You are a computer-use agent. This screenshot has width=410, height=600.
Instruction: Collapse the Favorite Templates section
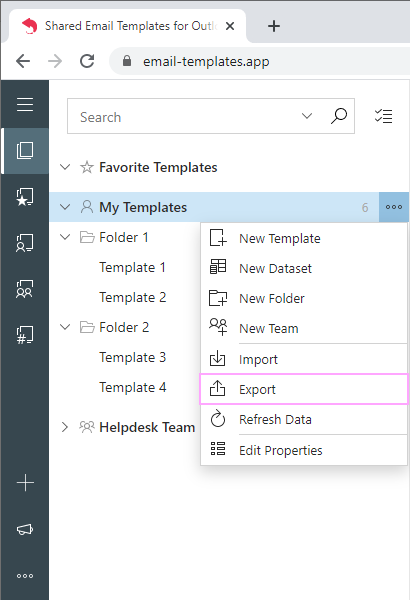pyautogui.click(x=65, y=167)
